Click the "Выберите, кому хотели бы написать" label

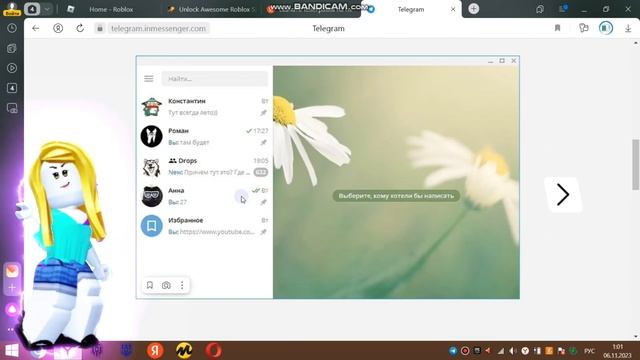click(396, 196)
